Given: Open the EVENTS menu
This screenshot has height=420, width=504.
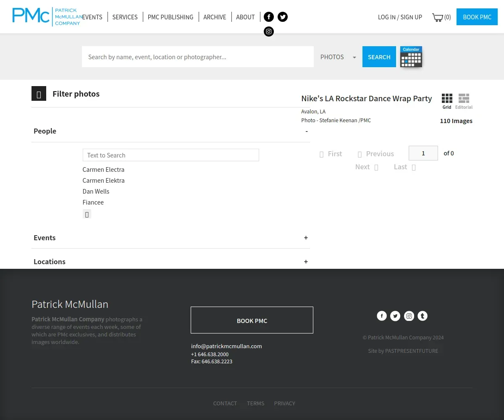Looking at the screenshot, I should point(92,17).
